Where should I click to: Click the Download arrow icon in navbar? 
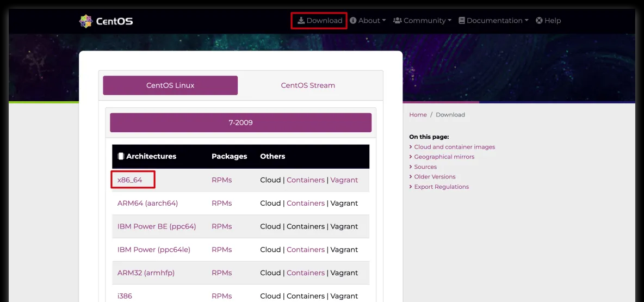click(x=301, y=21)
